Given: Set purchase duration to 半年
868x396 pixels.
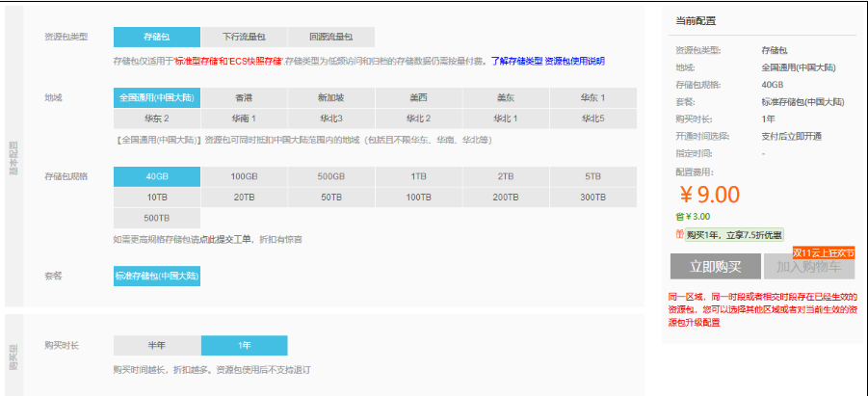Looking at the screenshot, I should click(x=157, y=345).
